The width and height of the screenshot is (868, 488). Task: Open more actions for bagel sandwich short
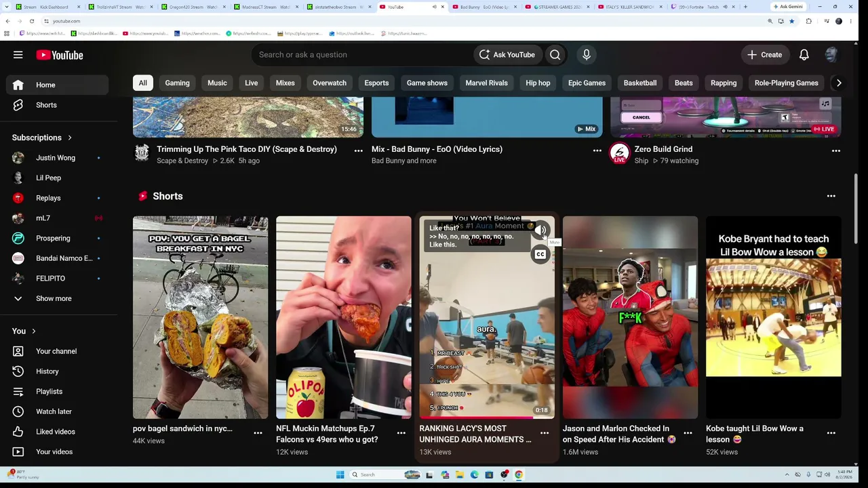coord(258,432)
